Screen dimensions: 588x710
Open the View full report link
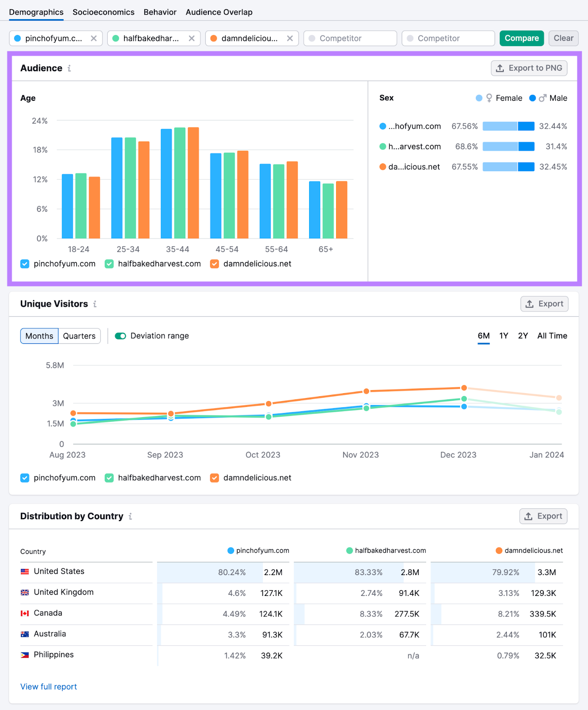pyautogui.click(x=49, y=686)
